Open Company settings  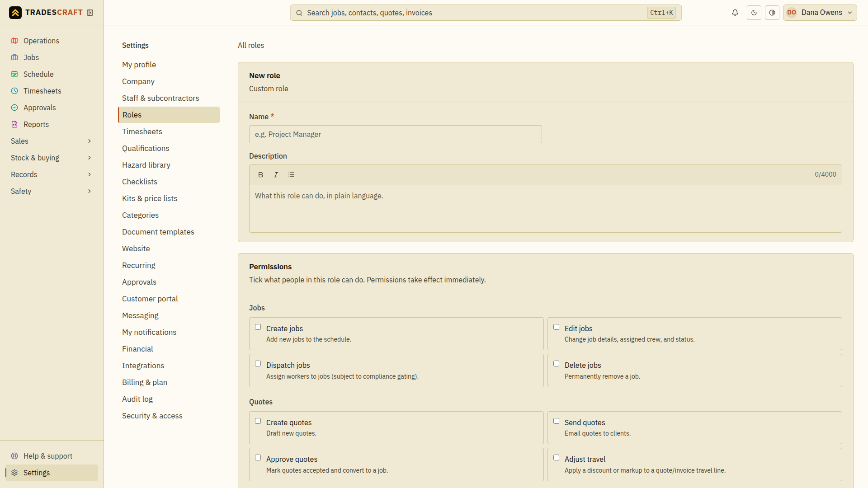[169, 81]
